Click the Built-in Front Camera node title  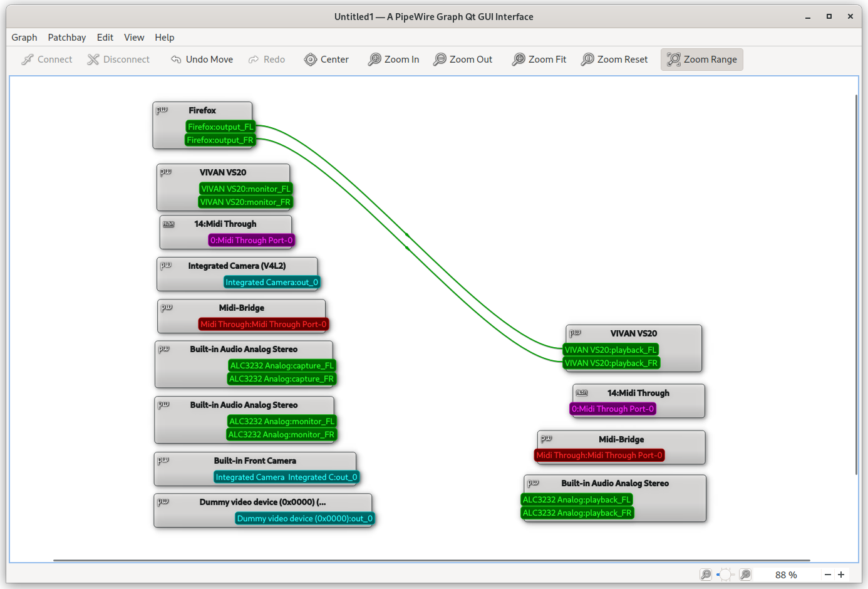point(255,461)
